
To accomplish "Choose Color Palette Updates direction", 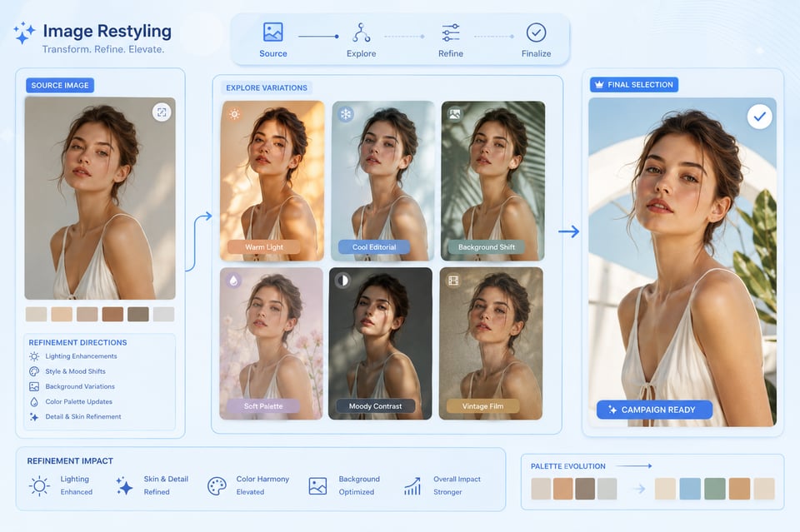I will tap(70, 401).
